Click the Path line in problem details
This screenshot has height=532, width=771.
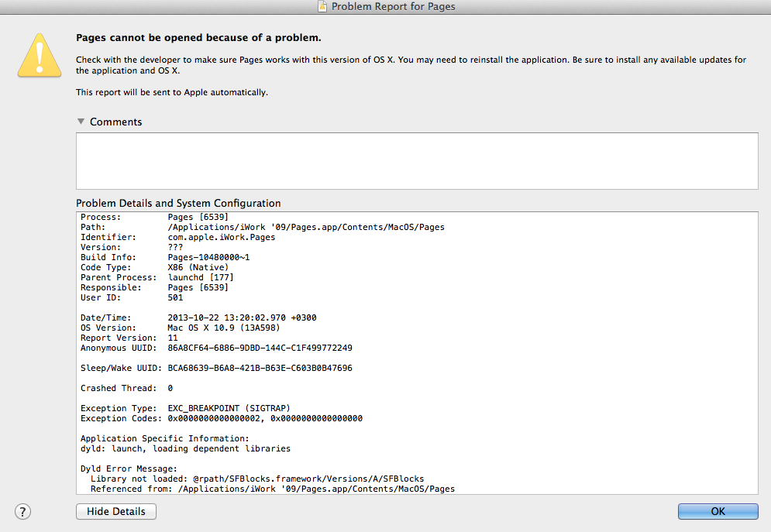click(x=263, y=227)
